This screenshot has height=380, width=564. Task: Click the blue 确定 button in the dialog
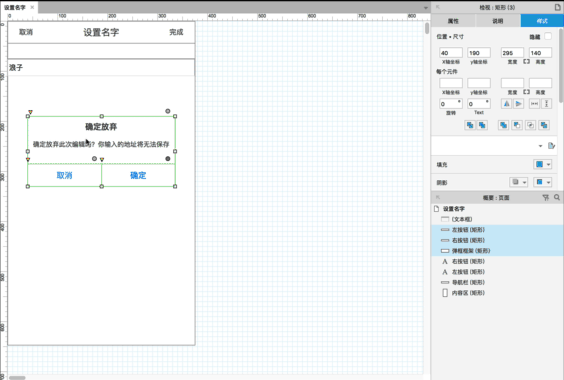[138, 175]
